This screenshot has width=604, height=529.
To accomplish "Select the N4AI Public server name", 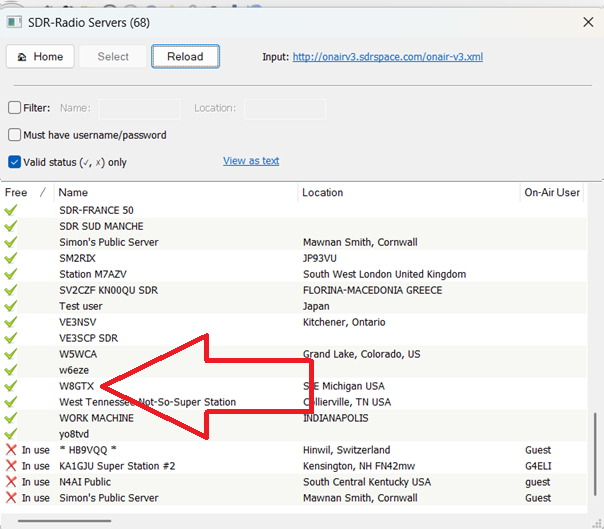I will (x=85, y=482).
